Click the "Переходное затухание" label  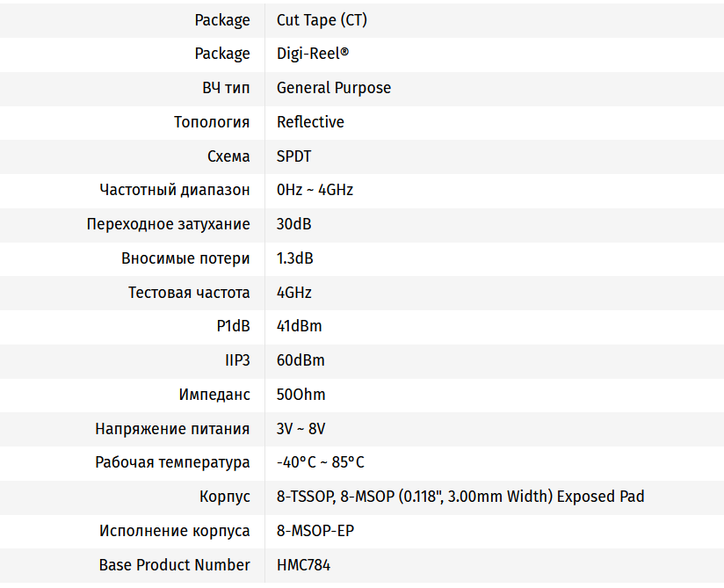tap(168, 224)
